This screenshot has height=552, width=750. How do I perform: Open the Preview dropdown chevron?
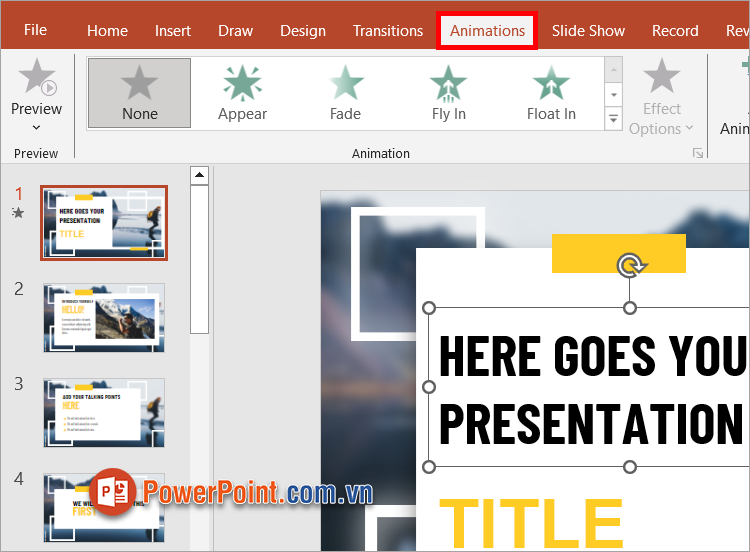37,128
